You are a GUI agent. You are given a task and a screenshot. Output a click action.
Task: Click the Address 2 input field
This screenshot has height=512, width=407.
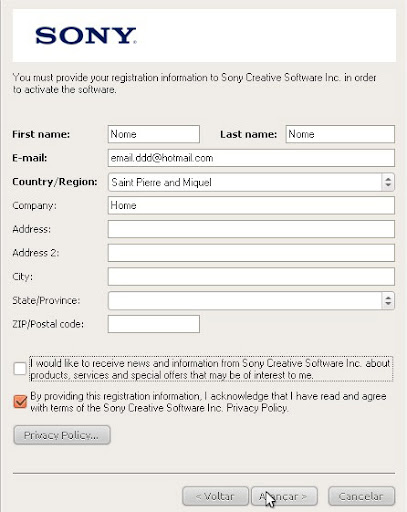(251, 253)
